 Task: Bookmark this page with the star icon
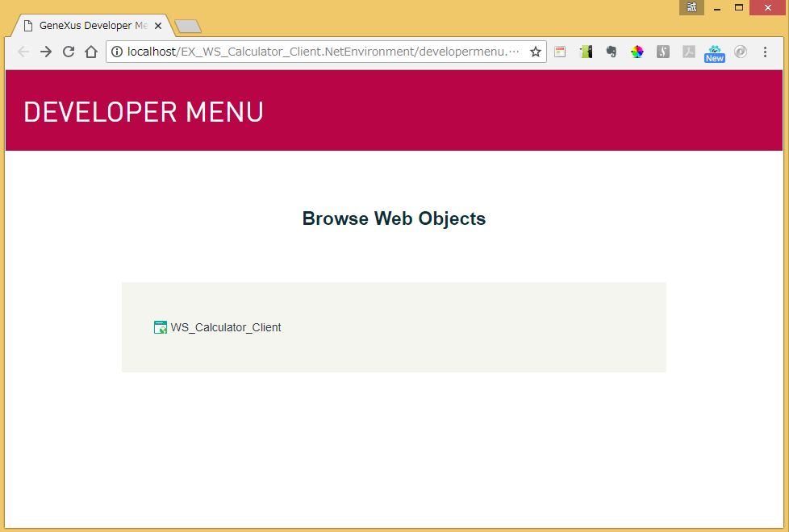(535, 52)
